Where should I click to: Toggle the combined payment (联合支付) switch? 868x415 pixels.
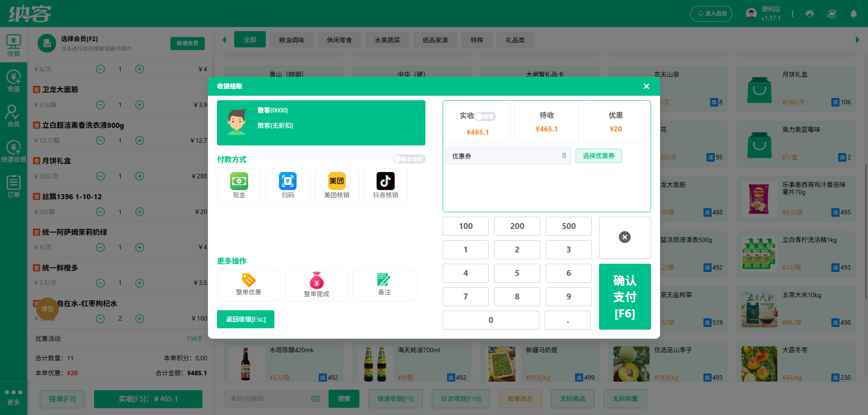tap(409, 159)
